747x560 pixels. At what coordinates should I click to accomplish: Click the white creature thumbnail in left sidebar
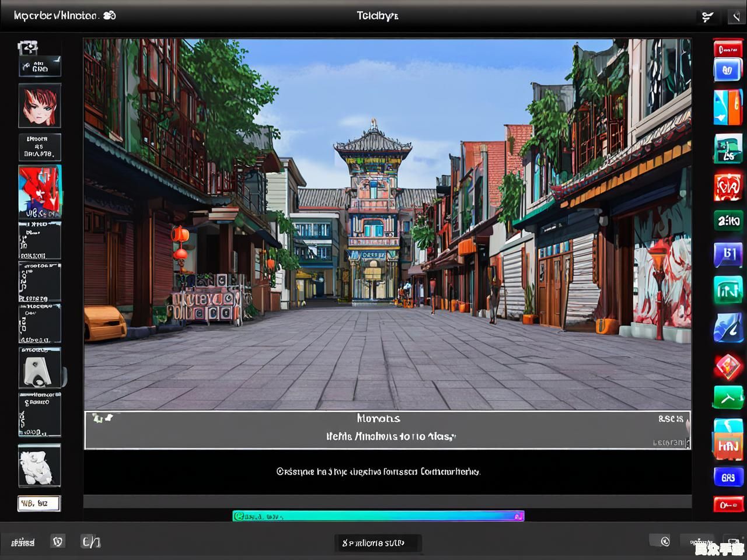click(39, 466)
